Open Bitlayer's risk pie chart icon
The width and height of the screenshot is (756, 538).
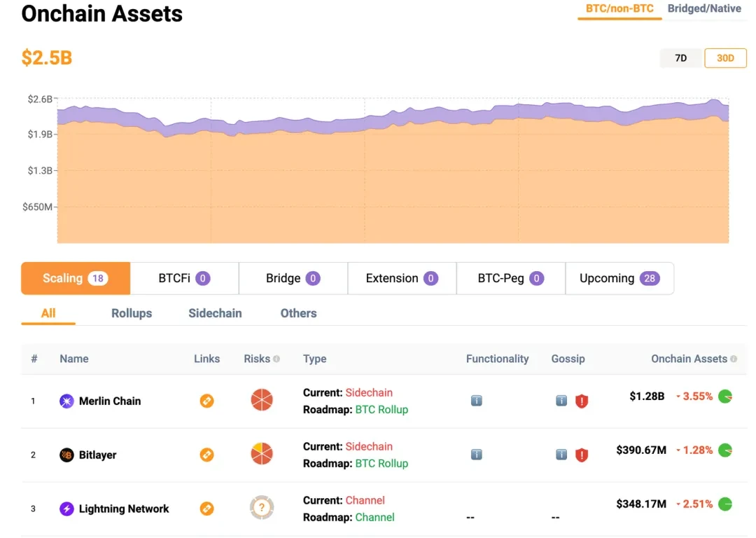point(262,455)
